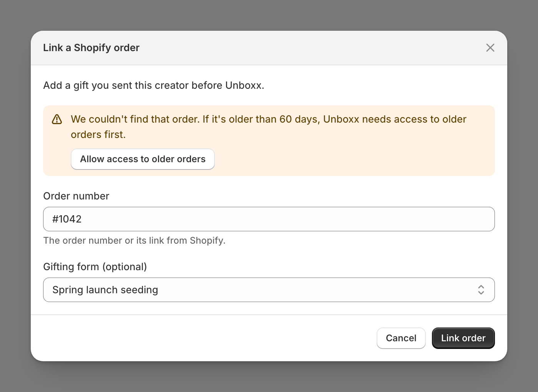Click the 'Order number' label

(x=76, y=196)
